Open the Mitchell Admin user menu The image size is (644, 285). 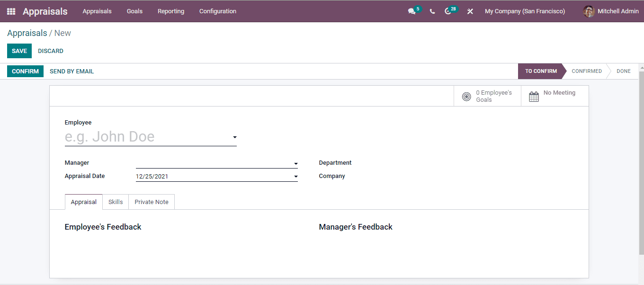(x=611, y=11)
